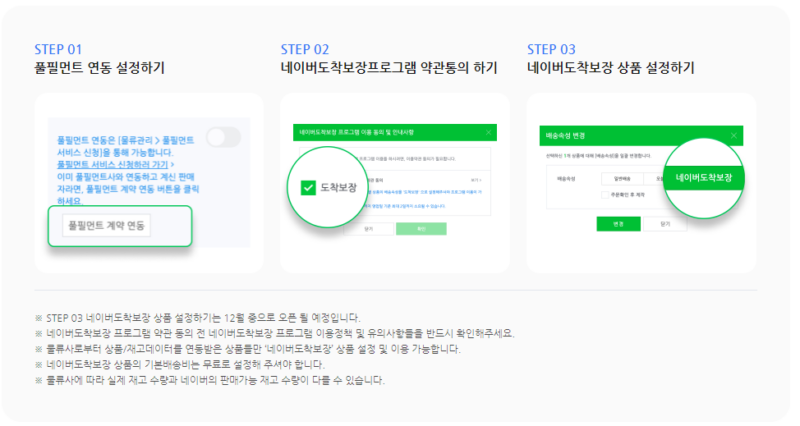Close the 네이버도착보장 프로그램 agreement dialog with X
800x426 pixels.
pos(488,131)
